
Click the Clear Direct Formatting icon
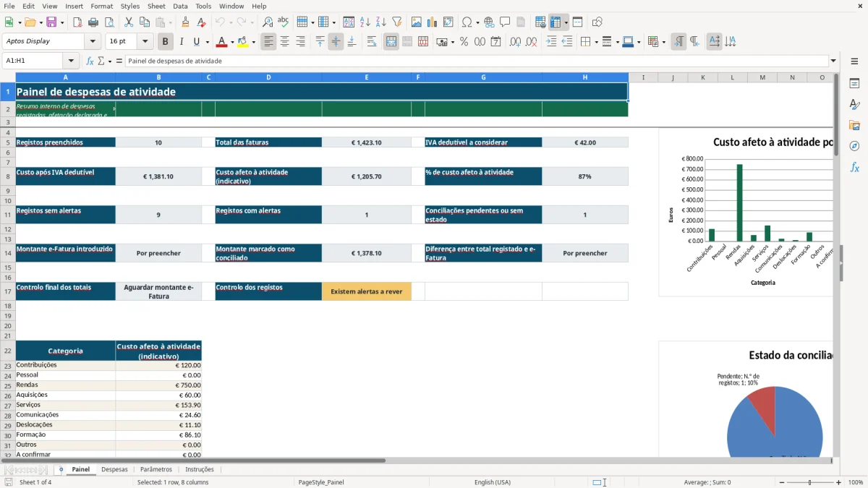202,22
